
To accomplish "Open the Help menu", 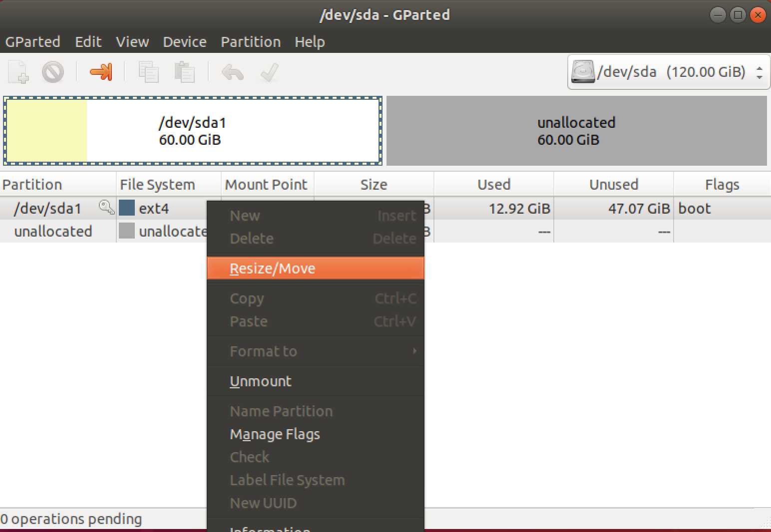I will click(x=310, y=41).
